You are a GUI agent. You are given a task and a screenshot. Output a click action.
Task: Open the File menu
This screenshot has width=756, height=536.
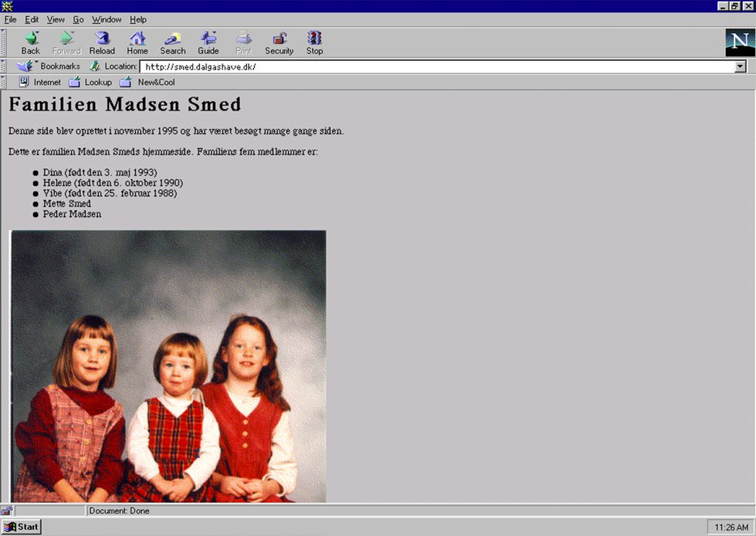coord(10,19)
